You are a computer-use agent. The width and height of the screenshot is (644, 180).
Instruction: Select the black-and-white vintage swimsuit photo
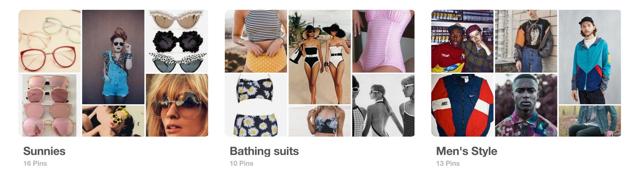click(384, 105)
